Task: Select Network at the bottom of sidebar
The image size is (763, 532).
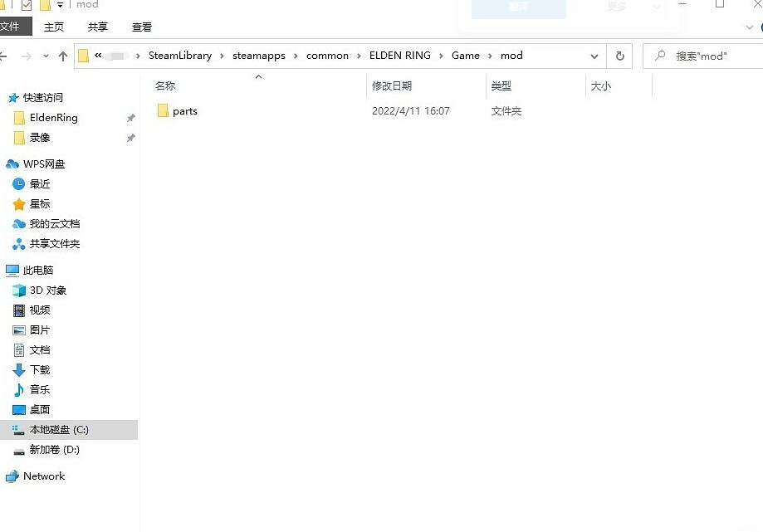Action: coord(43,476)
